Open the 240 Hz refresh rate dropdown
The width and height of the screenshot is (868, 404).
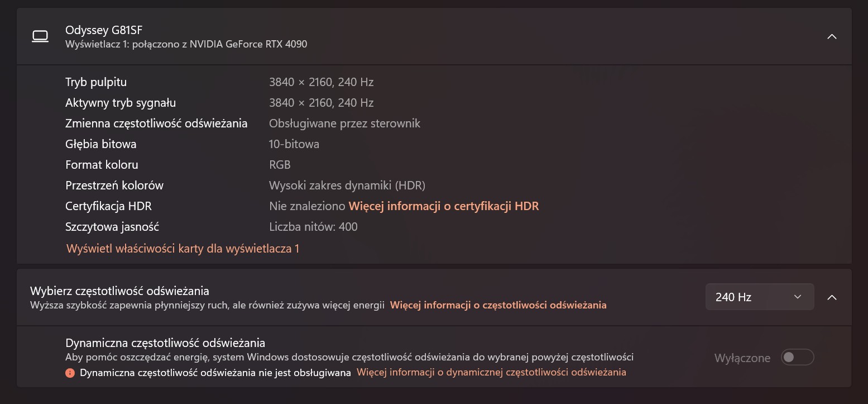tap(759, 297)
